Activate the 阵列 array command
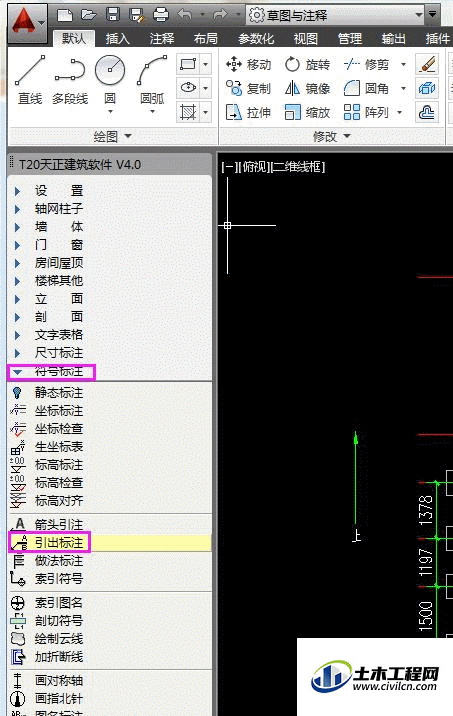 (x=366, y=112)
